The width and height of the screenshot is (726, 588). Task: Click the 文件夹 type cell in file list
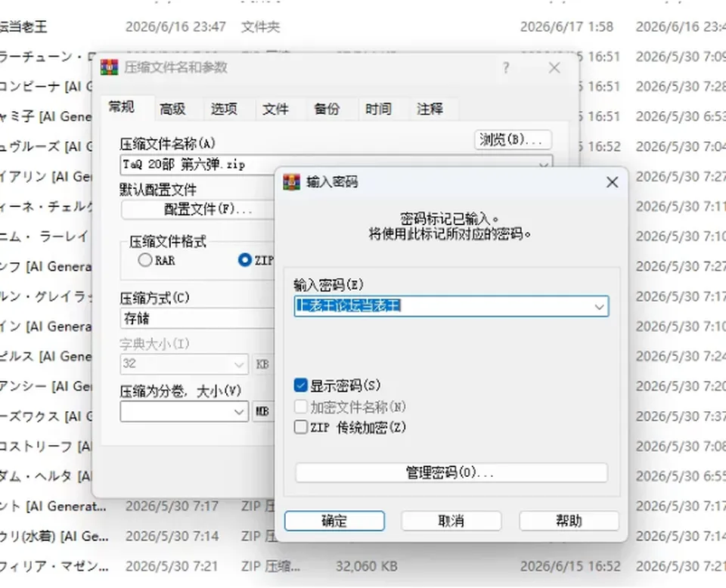261,27
